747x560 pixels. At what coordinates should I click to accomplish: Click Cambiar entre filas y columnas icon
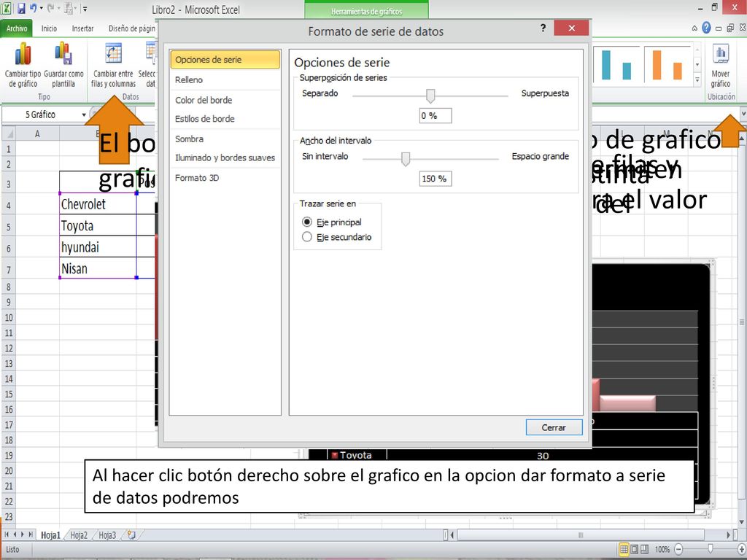(113, 53)
